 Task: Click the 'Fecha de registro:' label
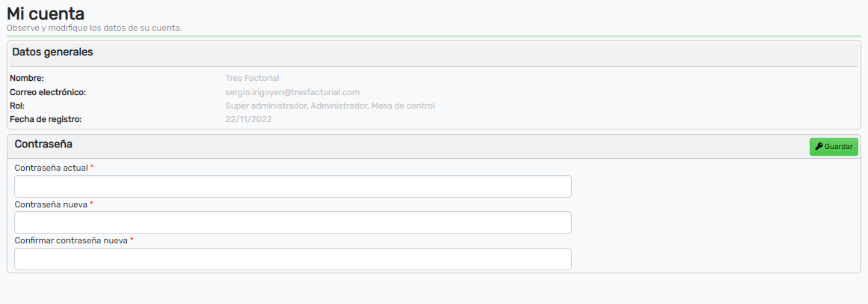tap(46, 119)
